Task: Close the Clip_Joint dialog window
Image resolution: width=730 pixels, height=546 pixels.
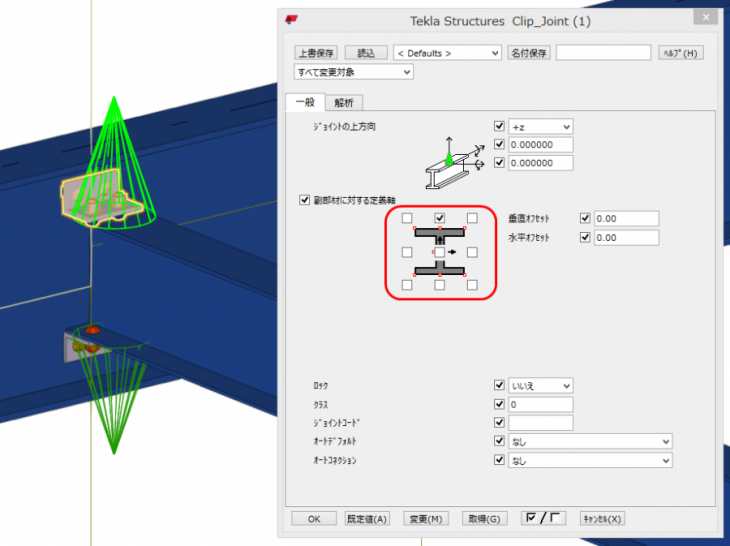Action: tap(706, 17)
